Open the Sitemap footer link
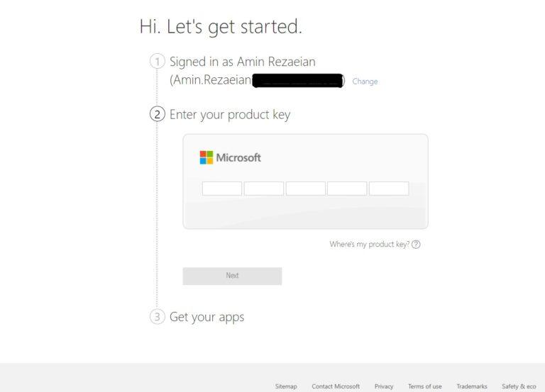Screen dimensions: 545x392 [x=286, y=386]
